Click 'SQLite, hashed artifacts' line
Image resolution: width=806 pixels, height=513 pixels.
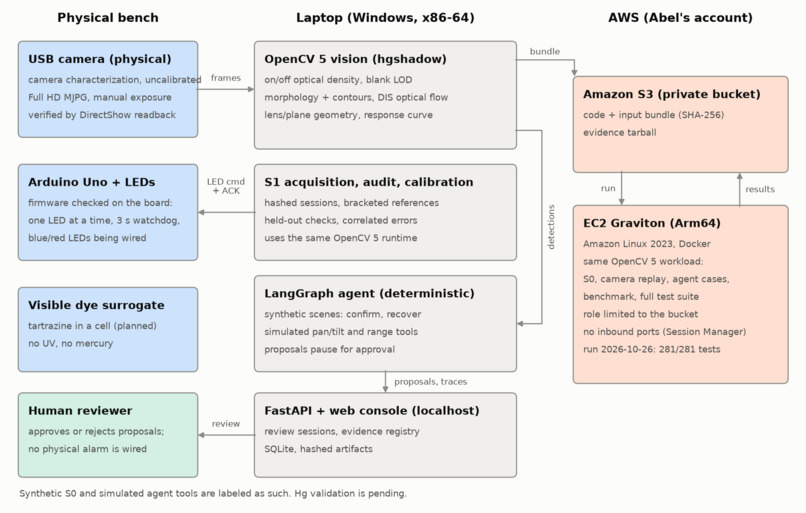[318, 449]
